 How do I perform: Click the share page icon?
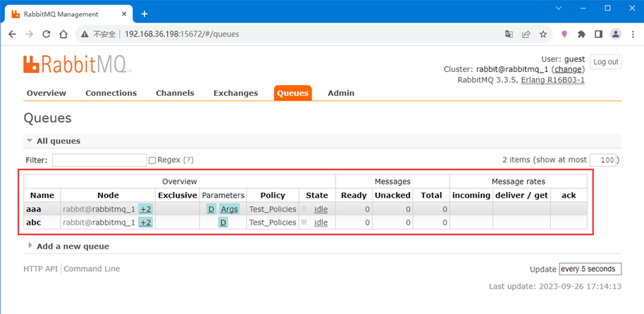click(x=526, y=34)
